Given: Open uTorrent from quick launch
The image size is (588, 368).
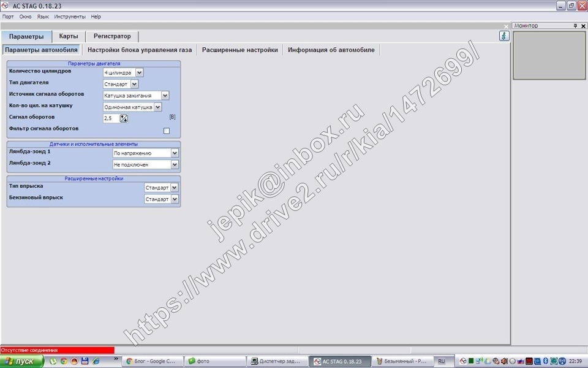Looking at the screenshot, I should pos(53,361).
